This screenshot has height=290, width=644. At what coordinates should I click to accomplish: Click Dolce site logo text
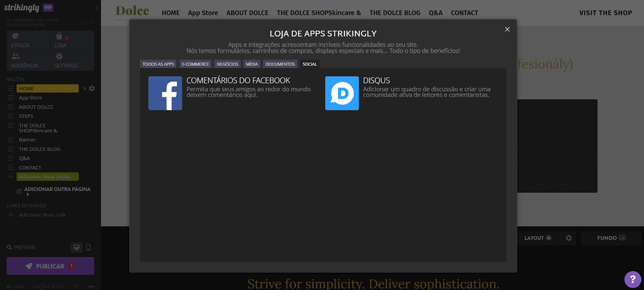(x=133, y=11)
